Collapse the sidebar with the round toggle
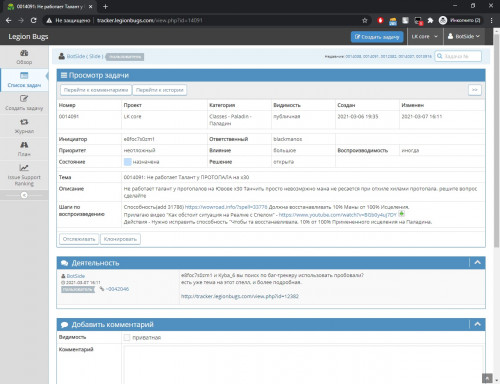The width and height of the screenshot is (500, 384). coord(24,195)
